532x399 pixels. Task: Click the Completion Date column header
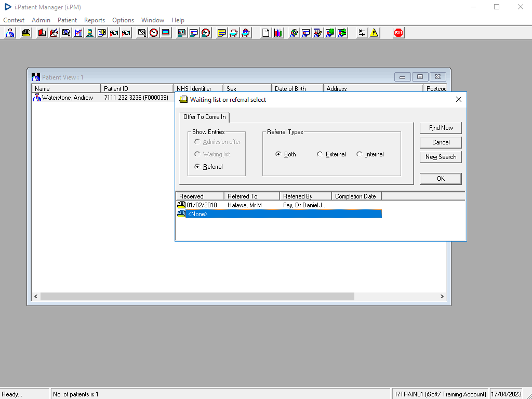[x=356, y=196]
